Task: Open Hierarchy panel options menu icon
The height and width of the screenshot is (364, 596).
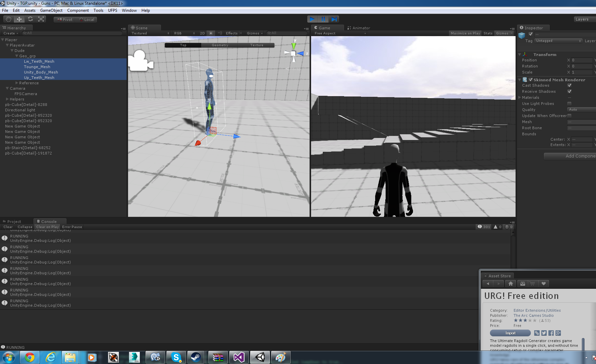Action: pyautogui.click(x=123, y=29)
